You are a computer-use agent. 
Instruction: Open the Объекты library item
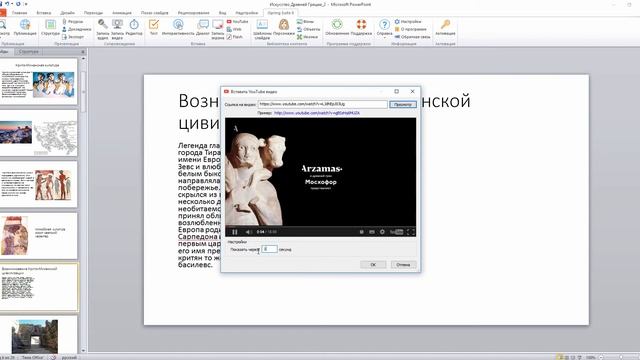(309, 29)
